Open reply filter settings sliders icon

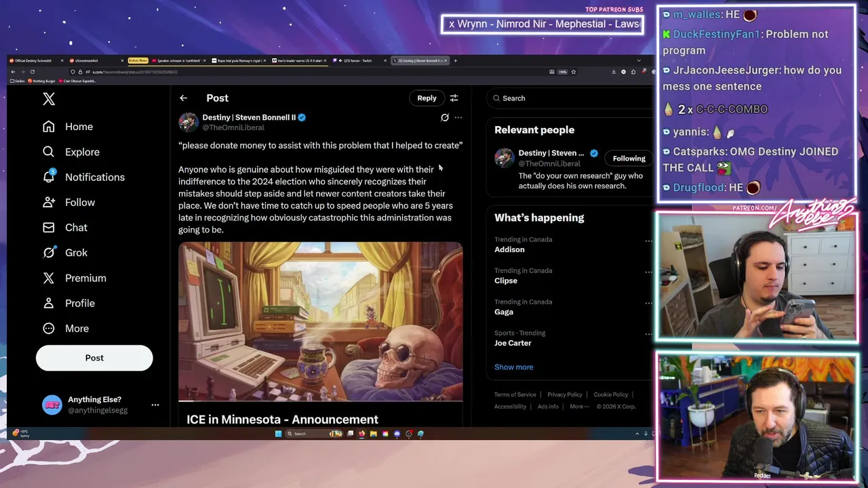[454, 98]
